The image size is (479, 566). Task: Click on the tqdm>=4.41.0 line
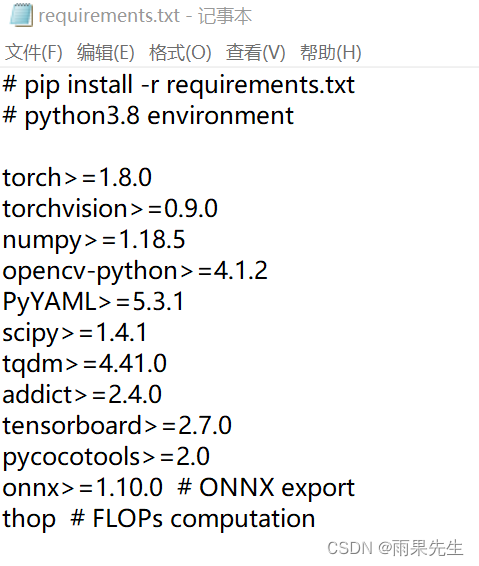84,364
